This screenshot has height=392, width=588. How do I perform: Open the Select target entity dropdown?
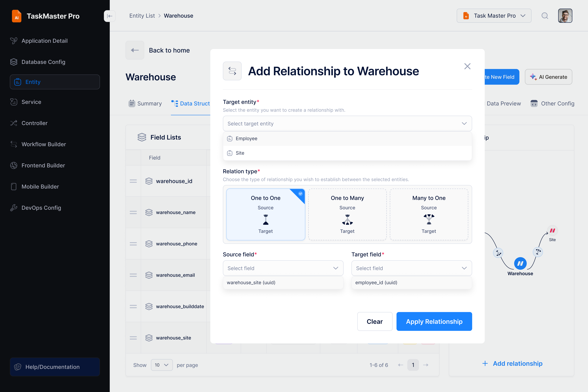tap(347, 123)
